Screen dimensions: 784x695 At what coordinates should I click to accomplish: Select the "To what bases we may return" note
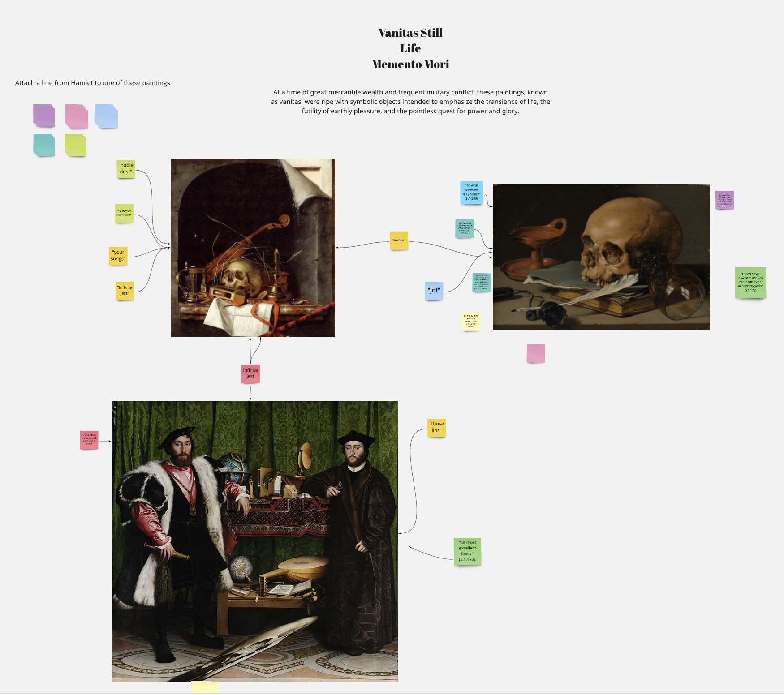click(472, 193)
